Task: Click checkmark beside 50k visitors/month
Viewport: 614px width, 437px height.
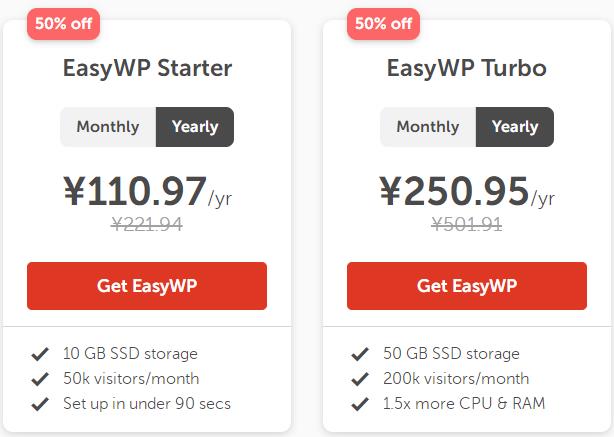Action: click(41, 379)
